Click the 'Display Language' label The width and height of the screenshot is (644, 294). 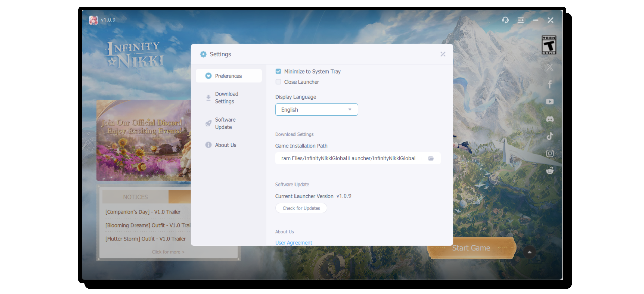coord(296,97)
